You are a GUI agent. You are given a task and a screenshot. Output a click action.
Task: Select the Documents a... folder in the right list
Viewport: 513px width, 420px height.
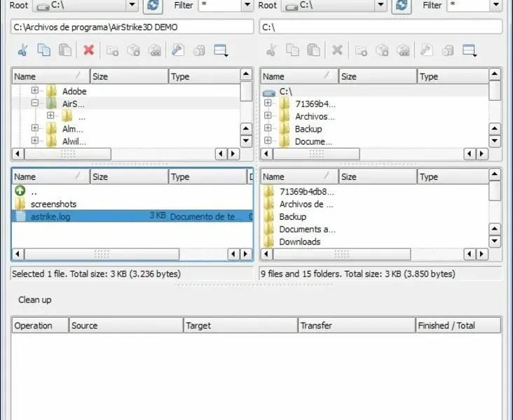[307, 230]
